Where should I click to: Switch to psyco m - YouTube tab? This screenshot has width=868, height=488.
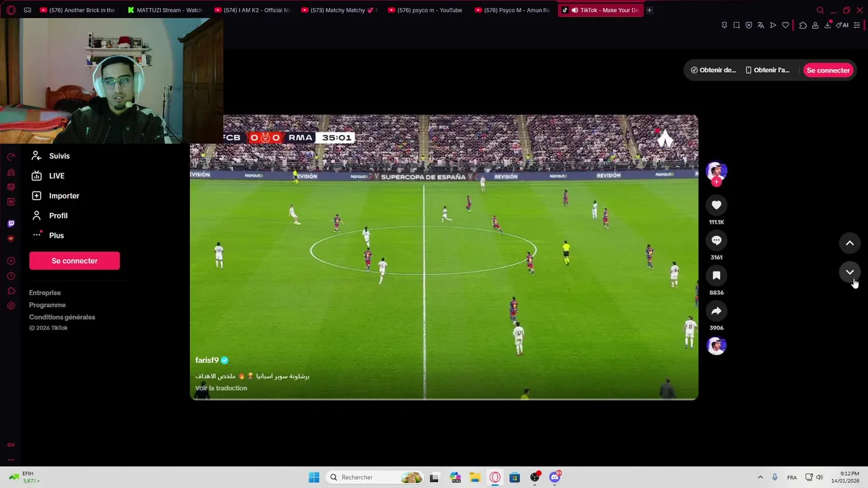[x=425, y=10]
